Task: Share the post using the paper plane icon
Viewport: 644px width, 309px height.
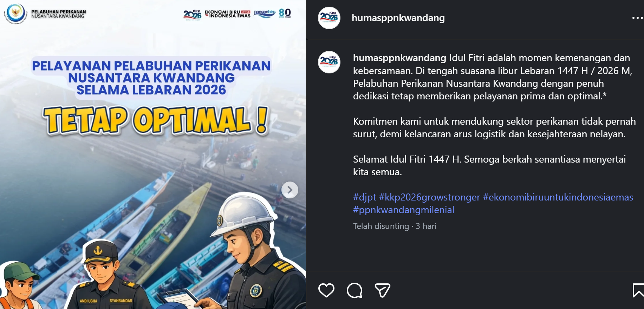Action: point(382,290)
